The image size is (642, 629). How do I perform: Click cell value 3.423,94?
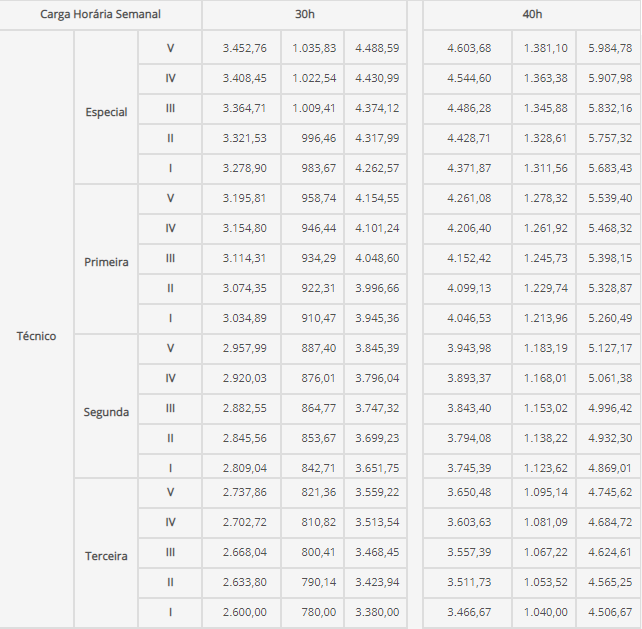(377, 582)
